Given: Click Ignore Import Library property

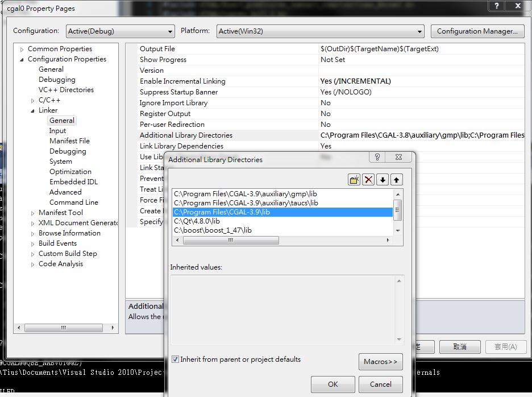Looking at the screenshot, I should click(331, 103).
